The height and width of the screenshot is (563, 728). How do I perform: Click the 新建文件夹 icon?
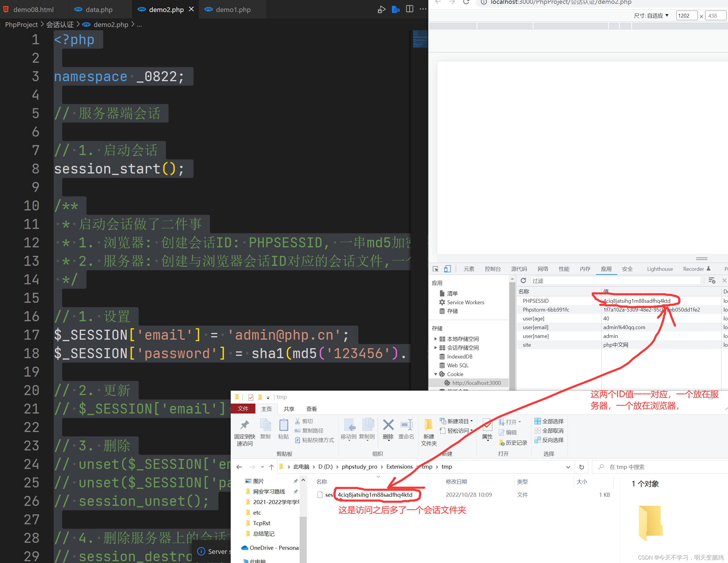point(428,425)
